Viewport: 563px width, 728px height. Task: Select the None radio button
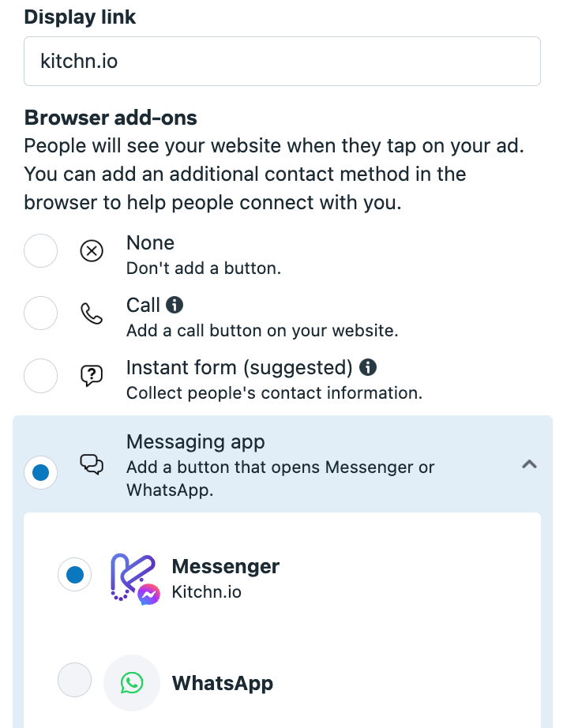tap(41, 251)
